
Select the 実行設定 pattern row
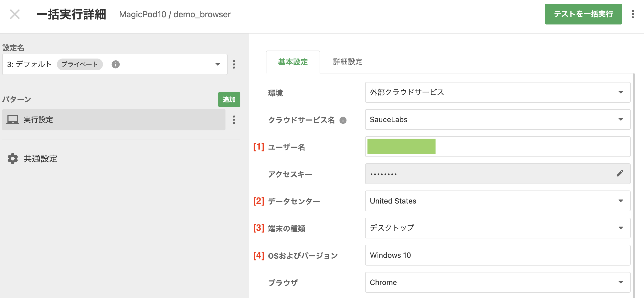pos(114,120)
